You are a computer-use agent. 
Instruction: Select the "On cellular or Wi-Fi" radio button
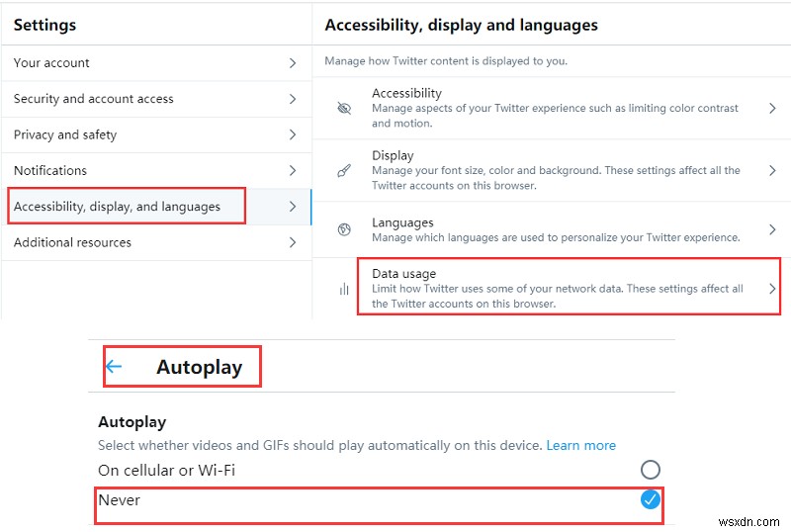pyautogui.click(x=650, y=470)
